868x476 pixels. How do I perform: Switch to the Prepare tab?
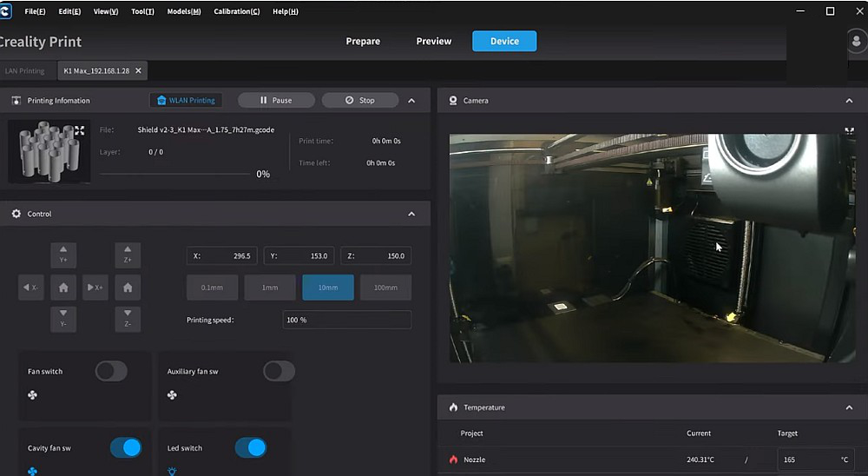(x=363, y=41)
